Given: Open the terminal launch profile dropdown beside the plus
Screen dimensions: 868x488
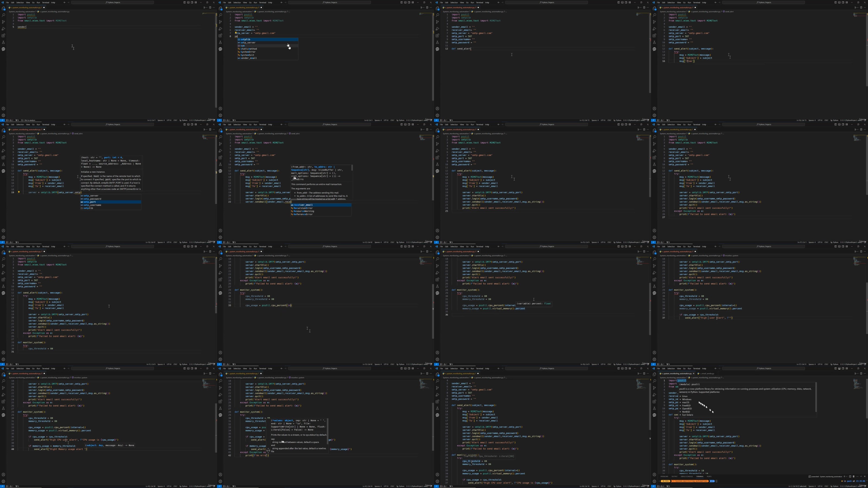Looking at the screenshot, I should click(847, 477).
